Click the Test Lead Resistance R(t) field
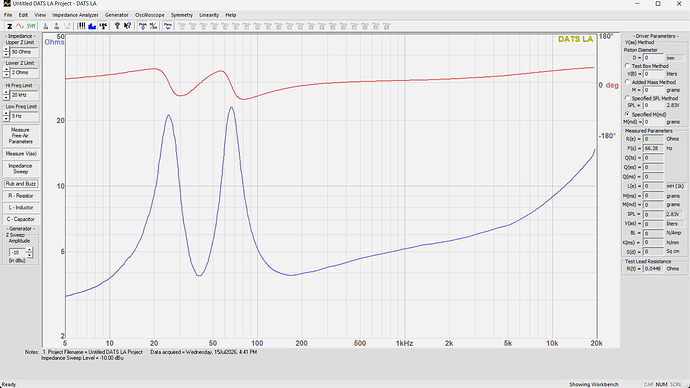Viewport: 690px width, 388px height. click(653, 268)
